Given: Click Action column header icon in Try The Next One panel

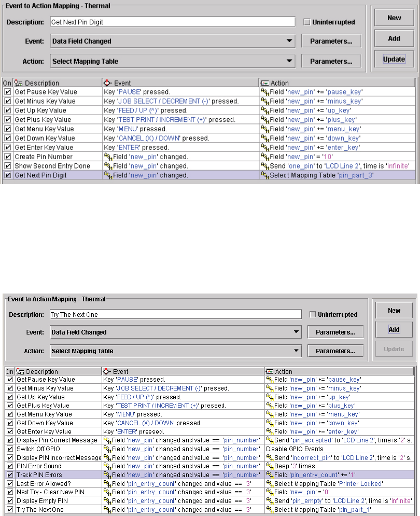Looking at the screenshot, I should tap(270, 371).
